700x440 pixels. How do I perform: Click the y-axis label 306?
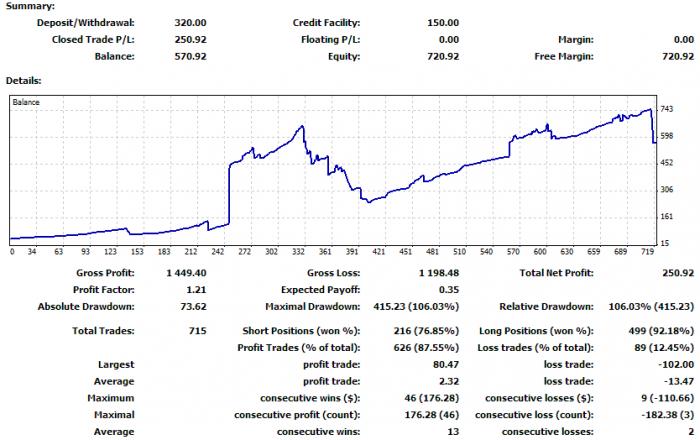point(667,190)
